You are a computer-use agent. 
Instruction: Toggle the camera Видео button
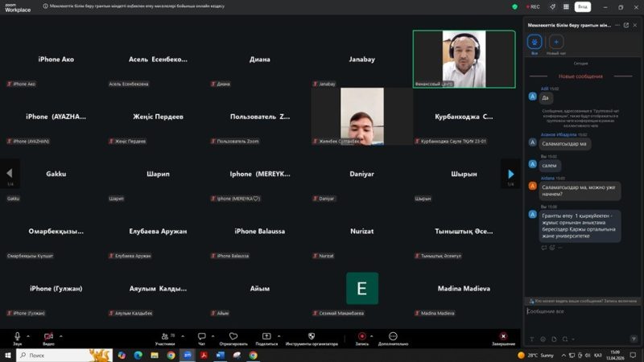(x=48, y=336)
